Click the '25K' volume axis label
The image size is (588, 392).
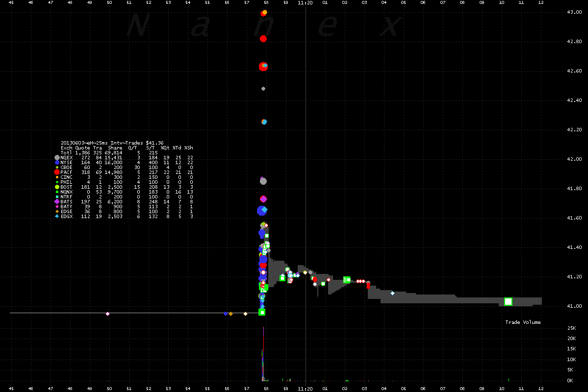(x=571, y=328)
